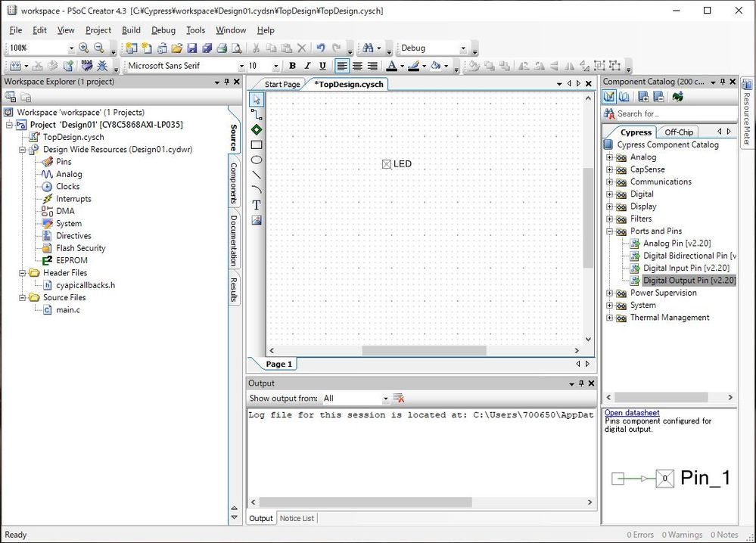This screenshot has width=756, height=543.
Task: Open the Find dialog via binoculars icon
Action: click(369, 47)
